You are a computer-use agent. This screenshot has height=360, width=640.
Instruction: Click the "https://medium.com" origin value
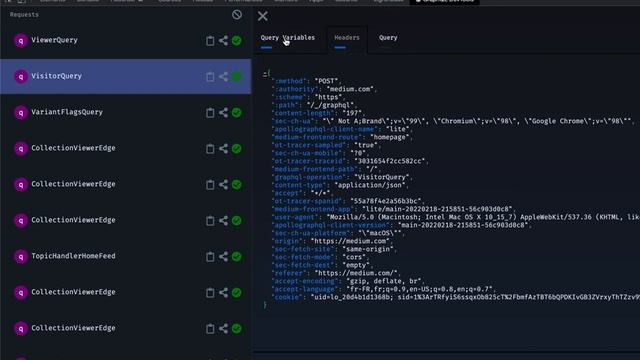coord(350,241)
